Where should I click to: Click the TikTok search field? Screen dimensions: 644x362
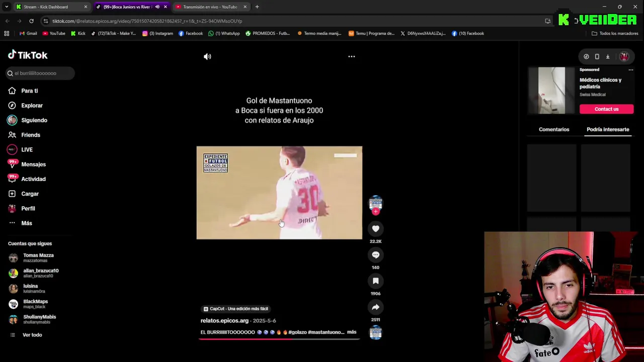[x=40, y=73]
